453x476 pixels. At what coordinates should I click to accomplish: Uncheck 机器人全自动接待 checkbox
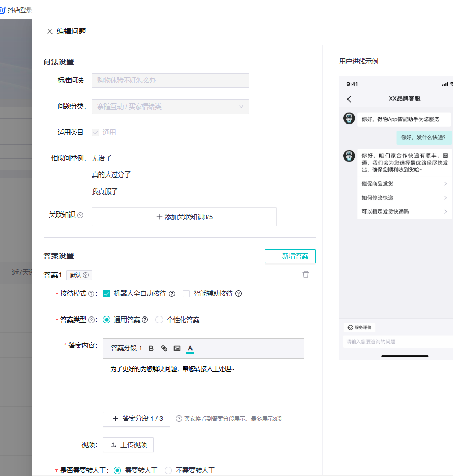(107, 294)
